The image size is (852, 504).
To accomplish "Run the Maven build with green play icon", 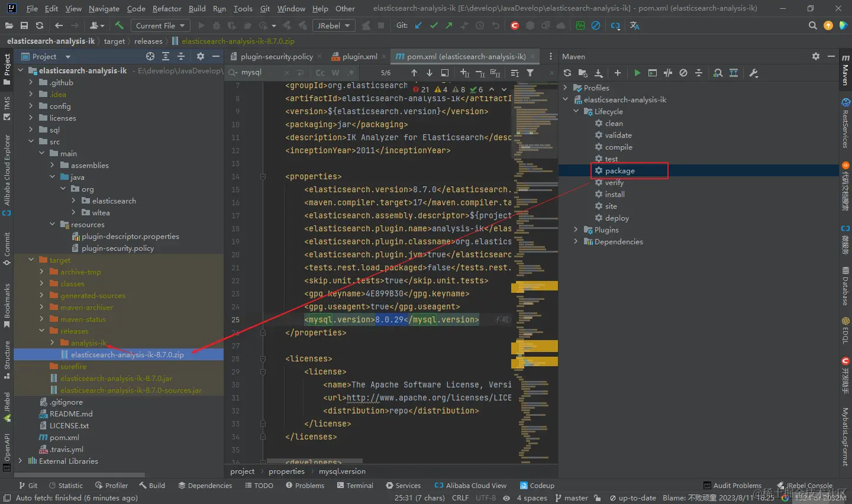I will pos(637,73).
